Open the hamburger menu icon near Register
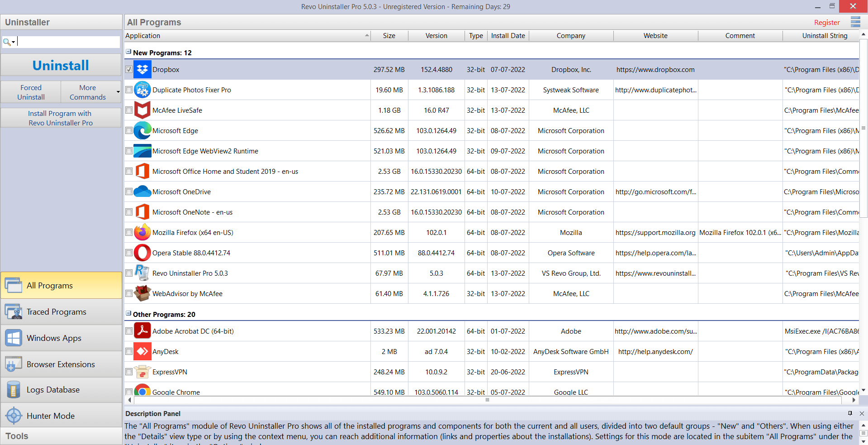 855,22
